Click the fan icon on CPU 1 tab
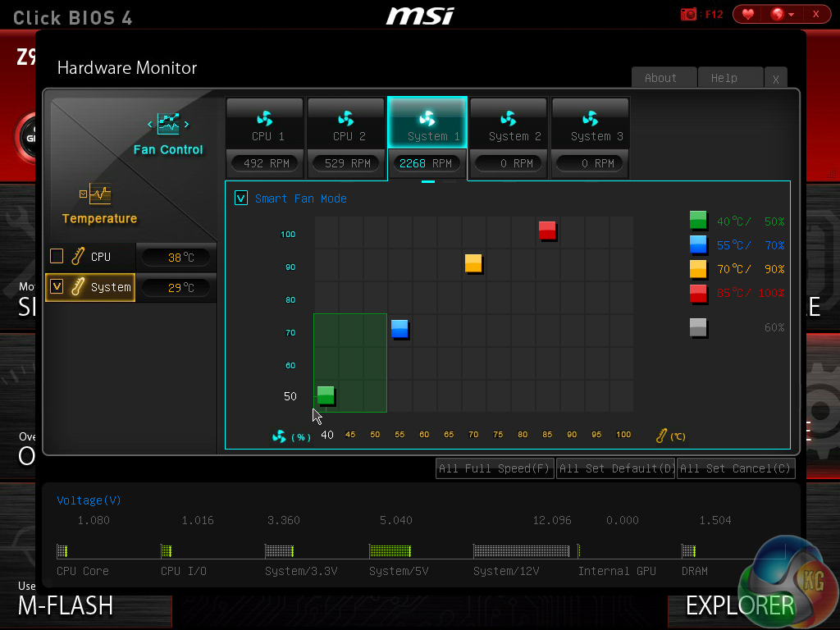The height and width of the screenshot is (630, 840). [x=265, y=118]
